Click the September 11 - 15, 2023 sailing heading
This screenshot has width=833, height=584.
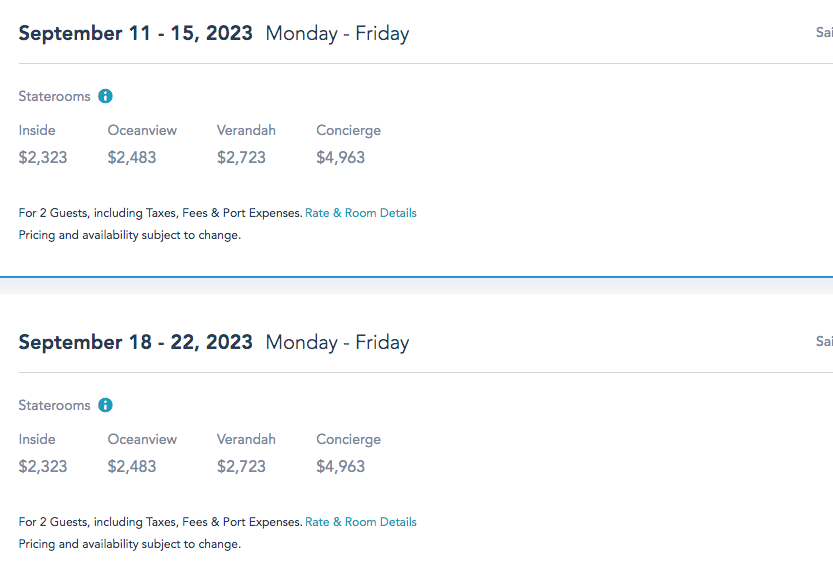[x=136, y=33]
